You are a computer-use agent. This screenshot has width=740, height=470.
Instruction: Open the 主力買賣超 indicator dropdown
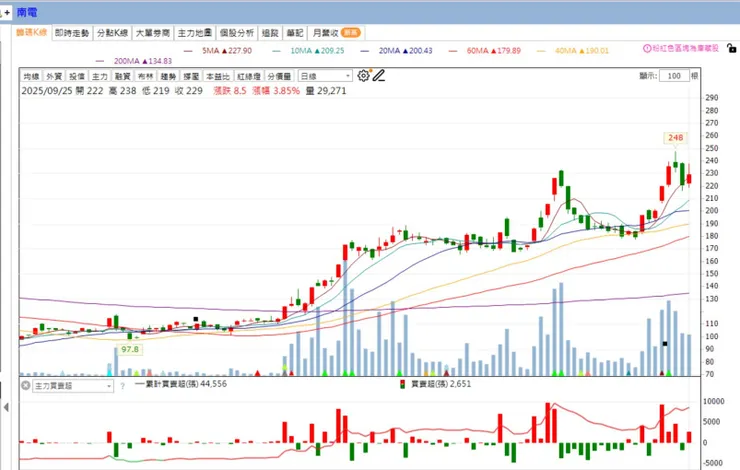pyautogui.click(x=73, y=386)
